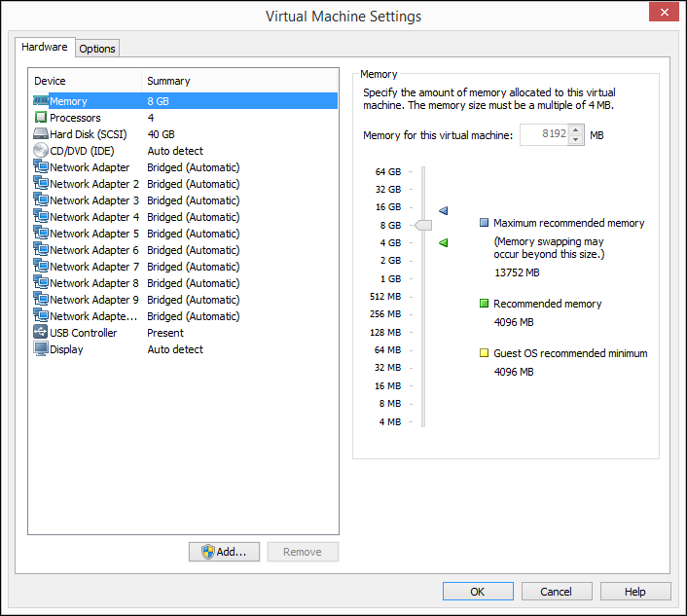Switch to the Options tab
687x616 pixels.
97,49
